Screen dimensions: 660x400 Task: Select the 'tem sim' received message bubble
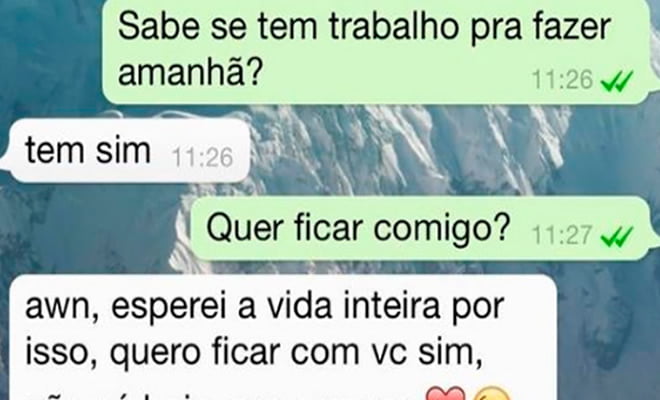click(x=125, y=150)
